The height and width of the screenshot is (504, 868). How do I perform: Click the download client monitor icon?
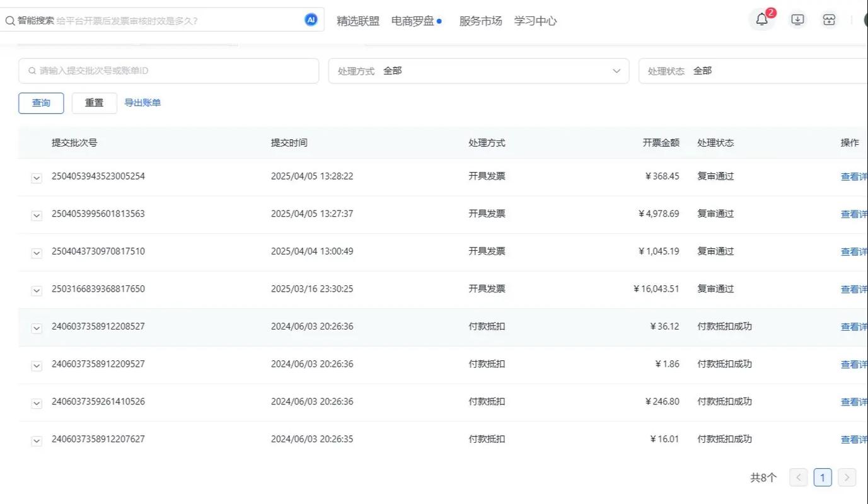(x=797, y=19)
